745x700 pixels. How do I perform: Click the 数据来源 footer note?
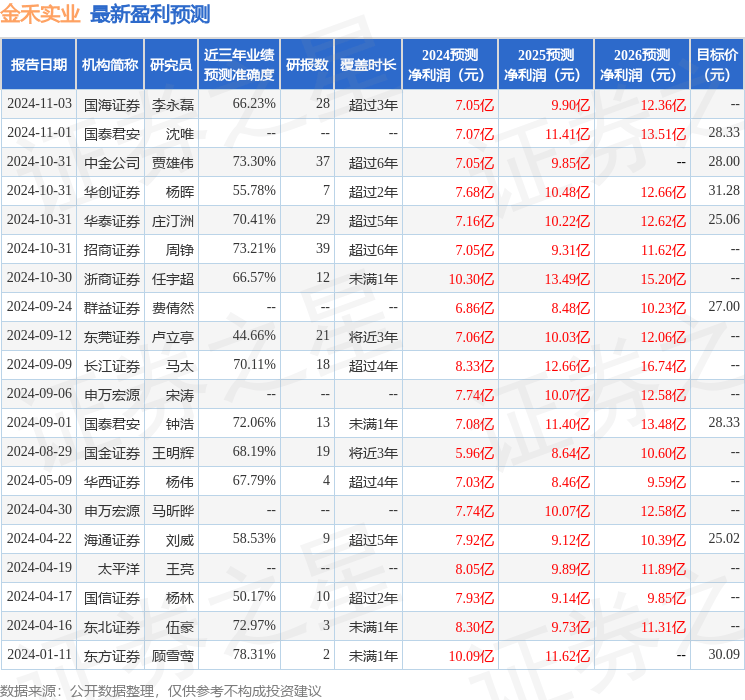[x=161, y=690]
